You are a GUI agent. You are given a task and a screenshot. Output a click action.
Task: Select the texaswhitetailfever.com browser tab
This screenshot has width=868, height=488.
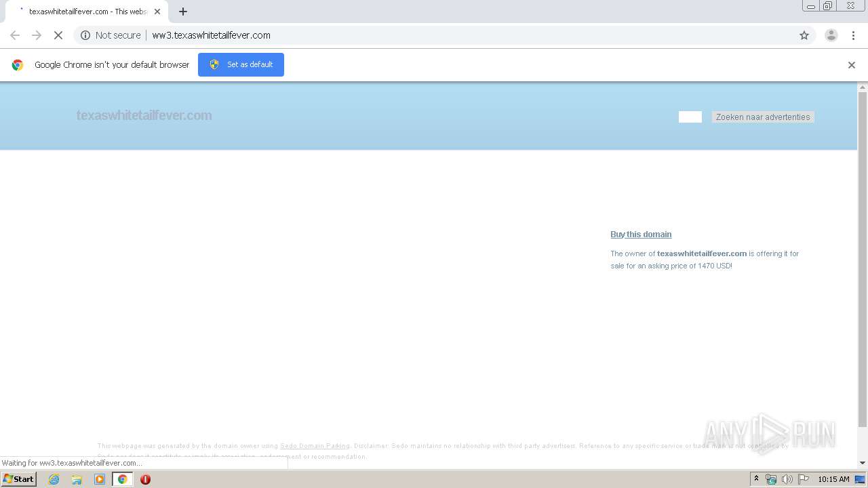[x=88, y=12]
